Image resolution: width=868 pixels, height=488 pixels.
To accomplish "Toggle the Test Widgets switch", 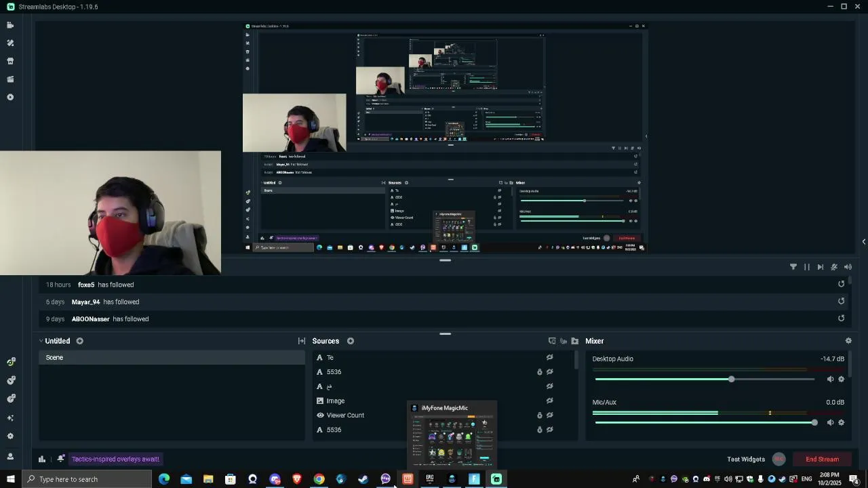I will [778, 459].
